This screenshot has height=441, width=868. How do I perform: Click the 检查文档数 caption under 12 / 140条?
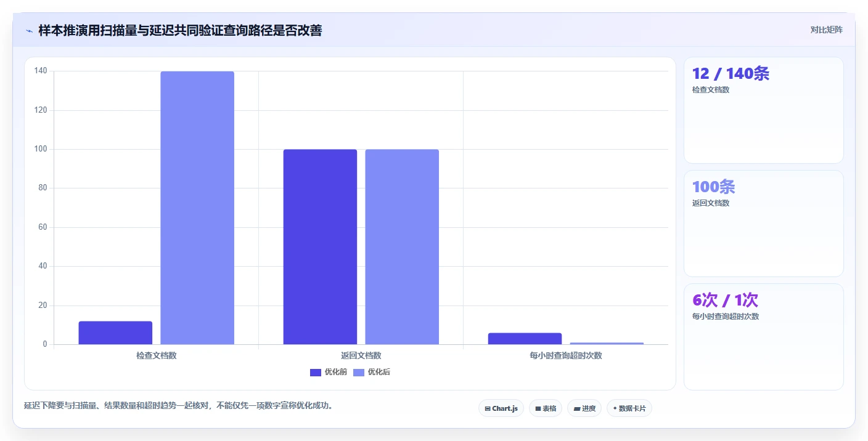[x=711, y=90]
